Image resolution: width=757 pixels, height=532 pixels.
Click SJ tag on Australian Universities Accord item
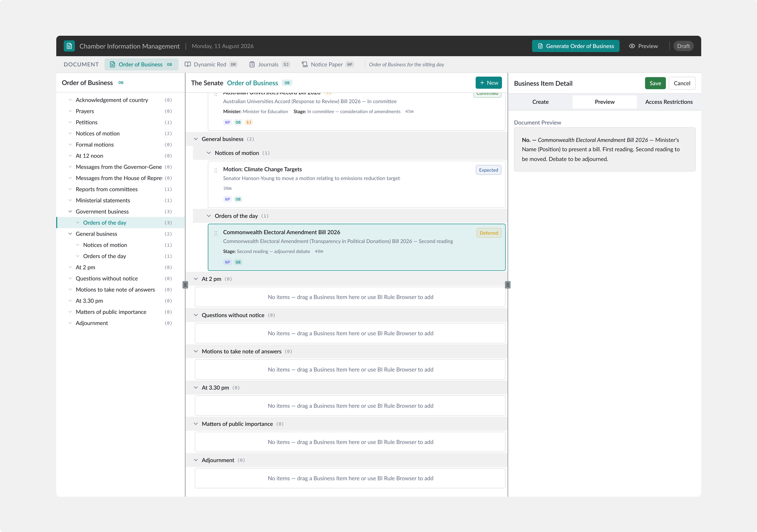pos(249,122)
